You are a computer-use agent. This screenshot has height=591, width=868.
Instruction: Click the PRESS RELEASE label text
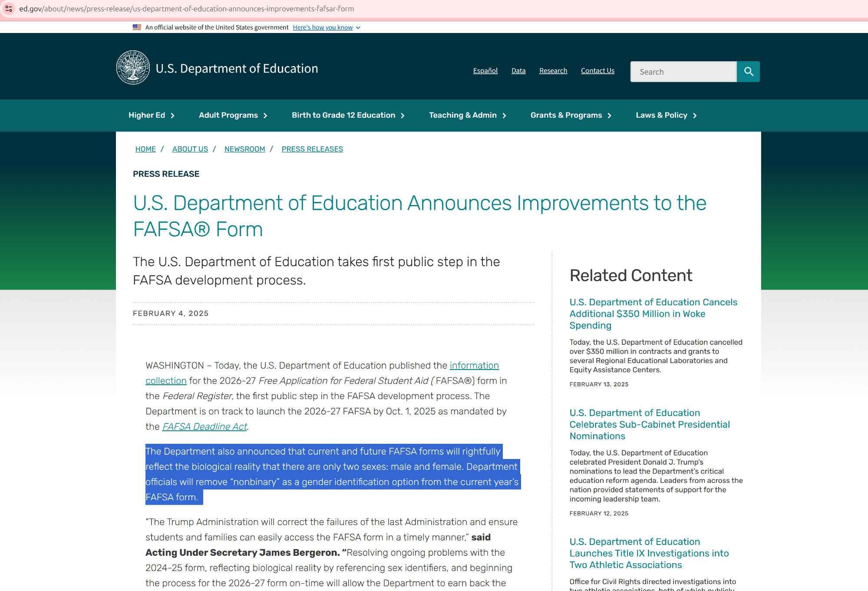[166, 174]
